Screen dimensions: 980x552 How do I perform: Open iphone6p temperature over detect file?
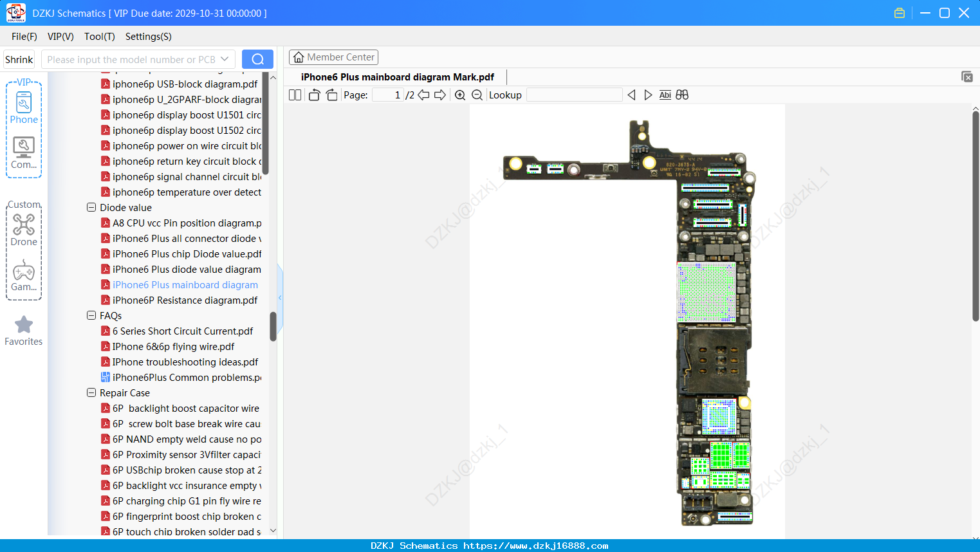click(187, 192)
